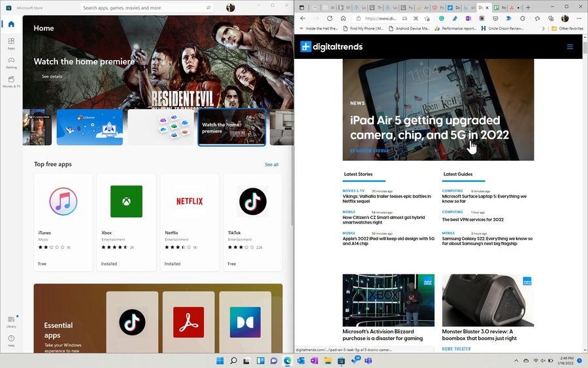
Task: Open the TikTok app card in Top free apps
Action: coord(253,222)
